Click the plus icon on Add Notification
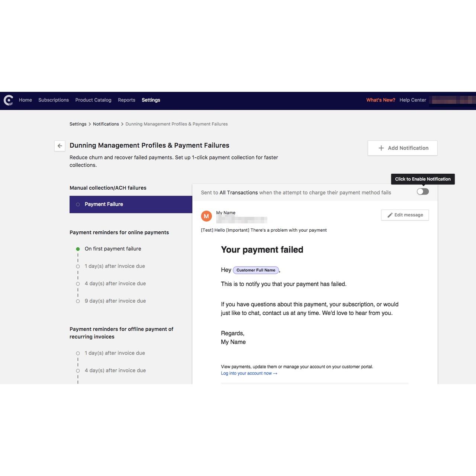 [x=381, y=148]
